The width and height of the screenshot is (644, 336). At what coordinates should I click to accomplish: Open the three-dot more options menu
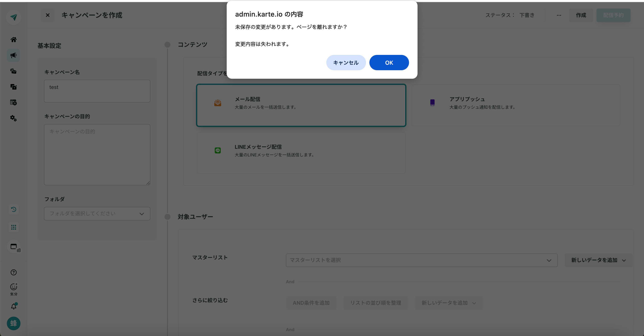559,15
